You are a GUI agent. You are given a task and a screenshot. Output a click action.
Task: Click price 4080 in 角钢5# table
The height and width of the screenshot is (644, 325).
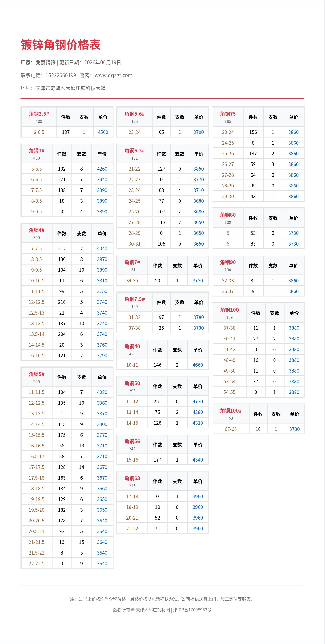click(102, 393)
